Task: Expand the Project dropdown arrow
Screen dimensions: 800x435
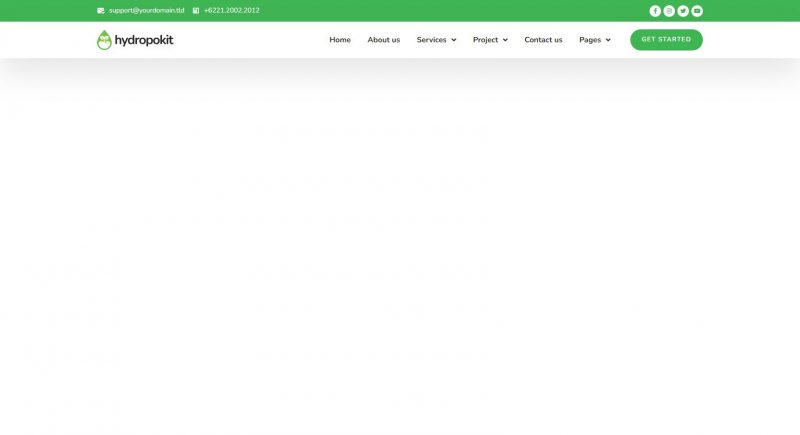Action: point(505,40)
